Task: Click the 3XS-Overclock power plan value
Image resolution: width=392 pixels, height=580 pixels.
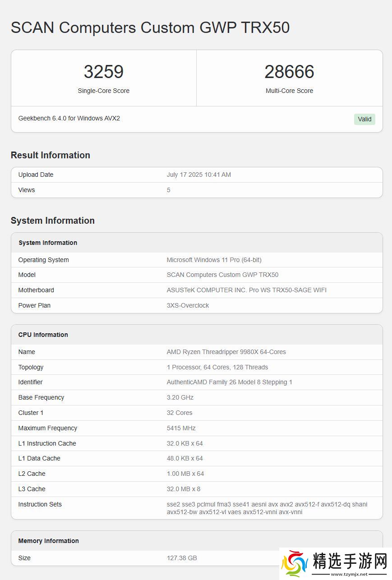Action: click(188, 305)
